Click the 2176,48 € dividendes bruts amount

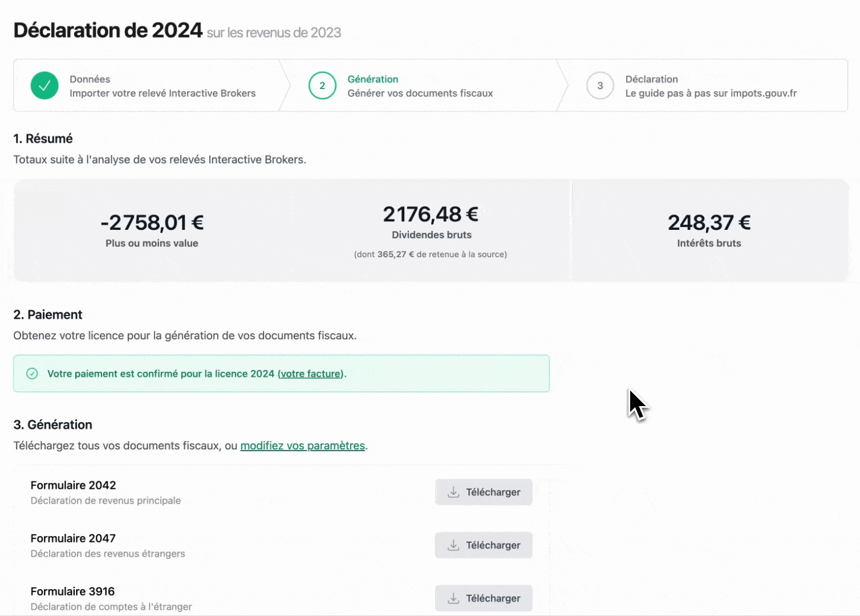[431, 214]
